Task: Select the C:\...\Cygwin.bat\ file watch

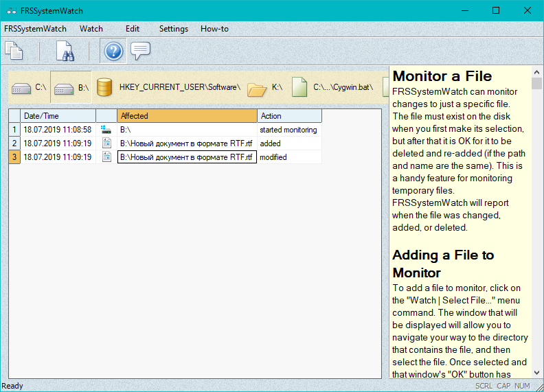Action: pyautogui.click(x=333, y=87)
